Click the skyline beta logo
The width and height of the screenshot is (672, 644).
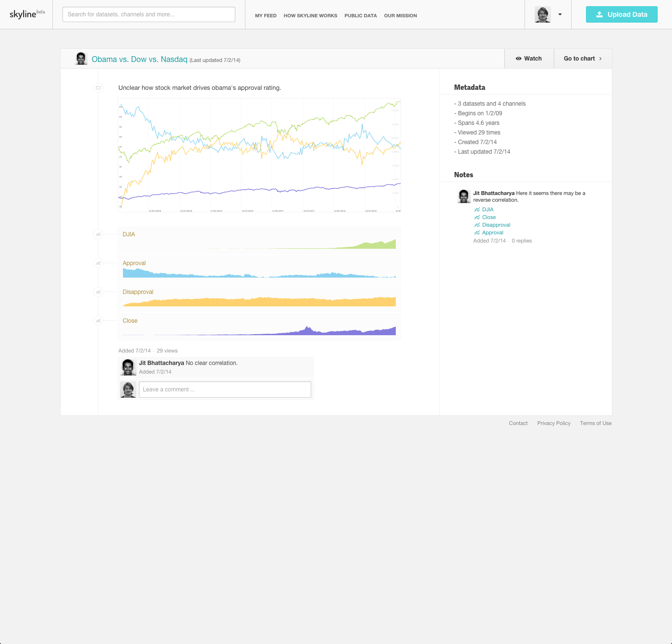pyautogui.click(x=27, y=14)
